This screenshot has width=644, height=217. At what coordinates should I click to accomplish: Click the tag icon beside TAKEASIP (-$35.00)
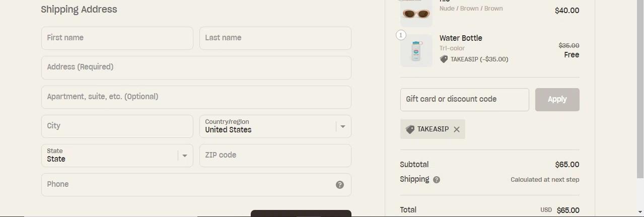[x=444, y=59]
